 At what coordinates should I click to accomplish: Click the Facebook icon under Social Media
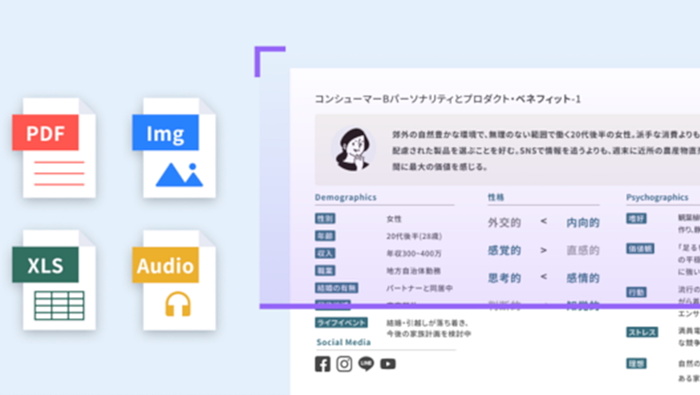(x=322, y=364)
